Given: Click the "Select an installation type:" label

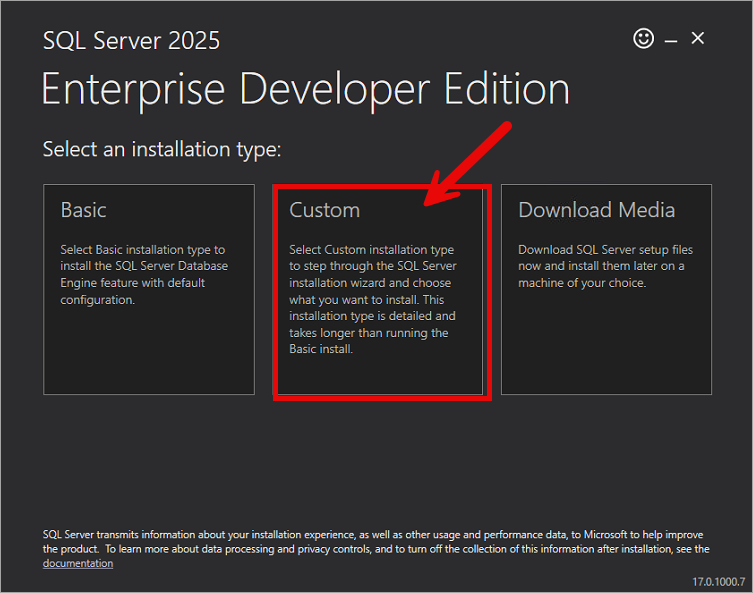Looking at the screenshot, I should (162, 150).
